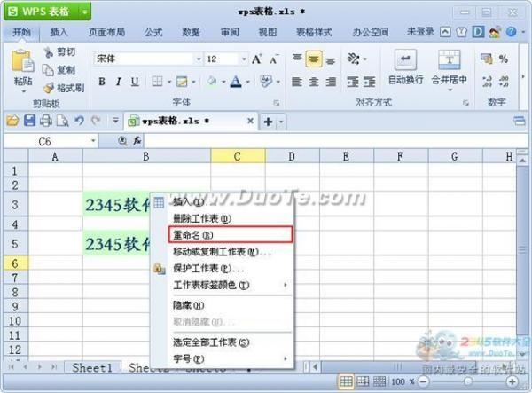Click the printer icon
This screenshot has height=393, width=532.
[46, 121]
